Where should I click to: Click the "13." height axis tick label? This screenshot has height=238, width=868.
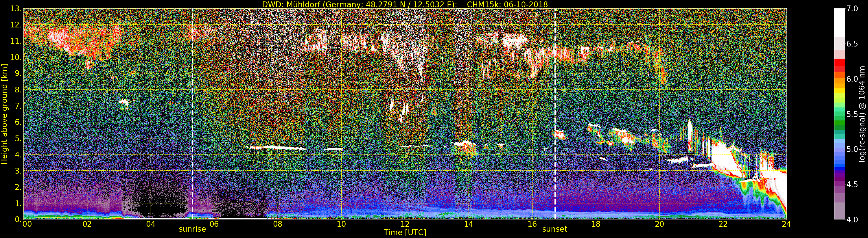pyautogui.click(x=16, y=9)
